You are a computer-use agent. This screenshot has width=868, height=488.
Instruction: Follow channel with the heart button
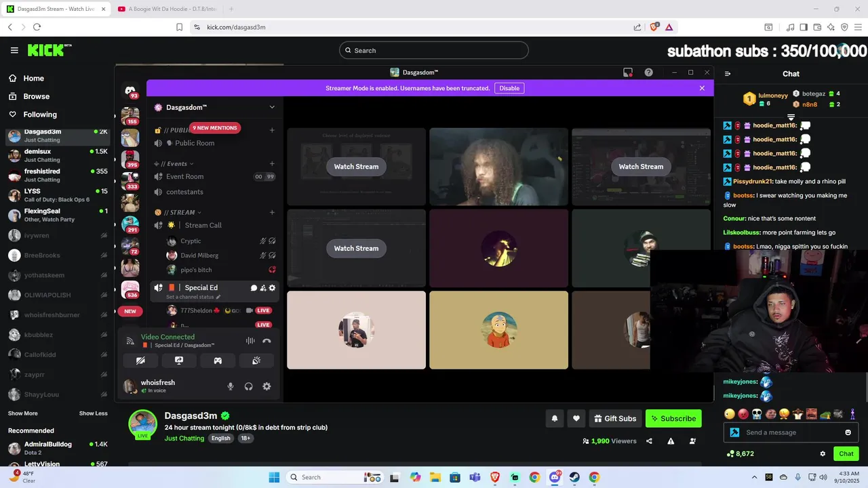point(576,418)
